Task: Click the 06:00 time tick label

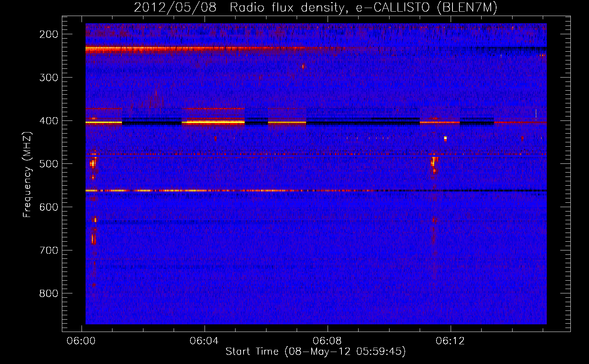Action: pyautogui.click(x=81, y=341)
